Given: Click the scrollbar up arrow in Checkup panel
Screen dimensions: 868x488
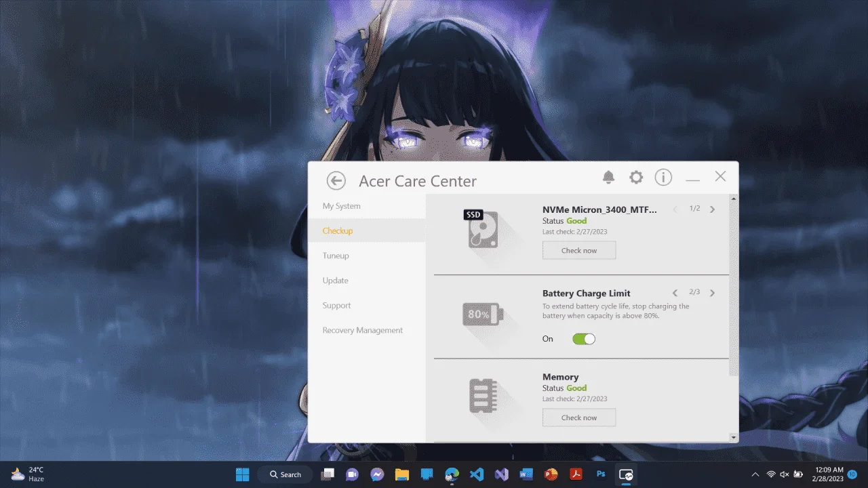Looking at the screenshot, I should pyautogui.click(x=733, y=199).
